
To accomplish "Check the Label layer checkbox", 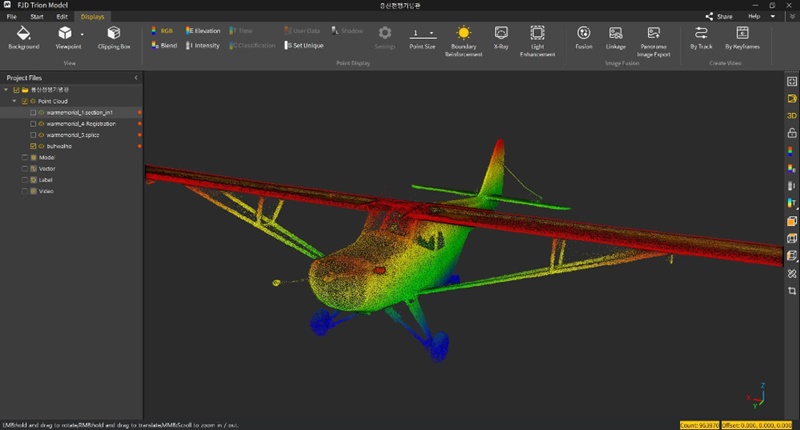I will (x=24, y=180).
